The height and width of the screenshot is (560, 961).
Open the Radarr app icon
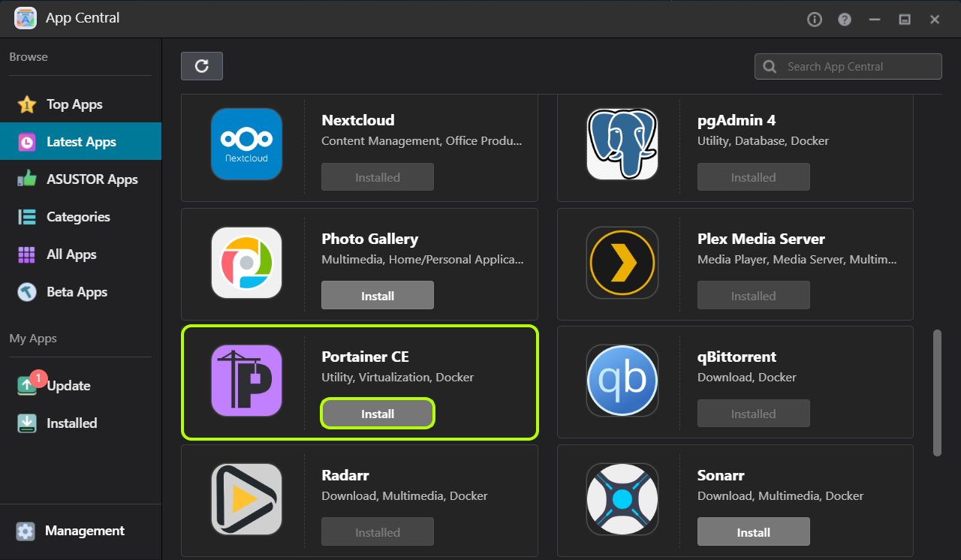click(246, 499)
